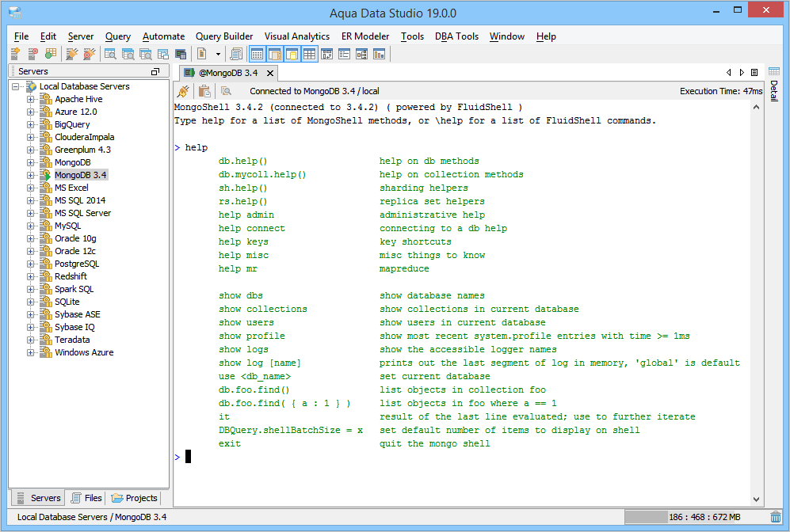Click the second query window magnifier icon
The height and width of the screenshot is (532, 790).
(128, 54)
